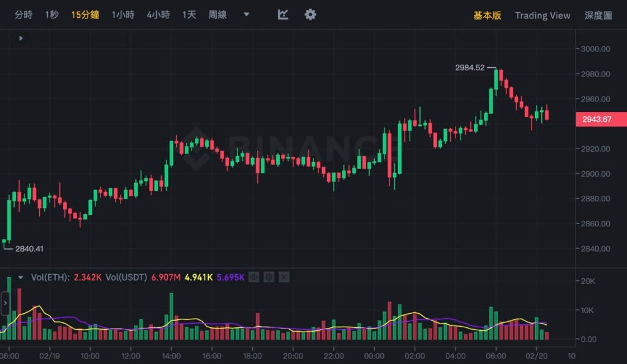Image resolution: width=627 pixels, height=364 pixels.
Task: Remove the Vol indicator with X
Action: [x=283, y=277]
